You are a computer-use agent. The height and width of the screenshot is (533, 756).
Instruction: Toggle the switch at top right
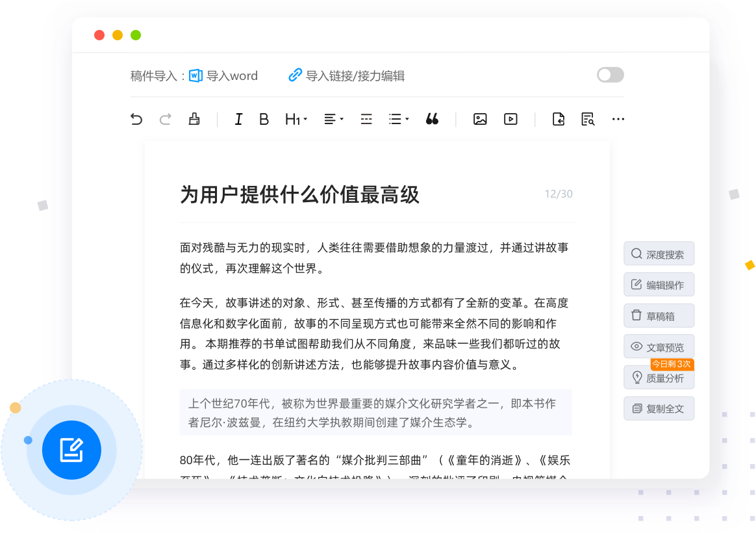pos(610,75)
